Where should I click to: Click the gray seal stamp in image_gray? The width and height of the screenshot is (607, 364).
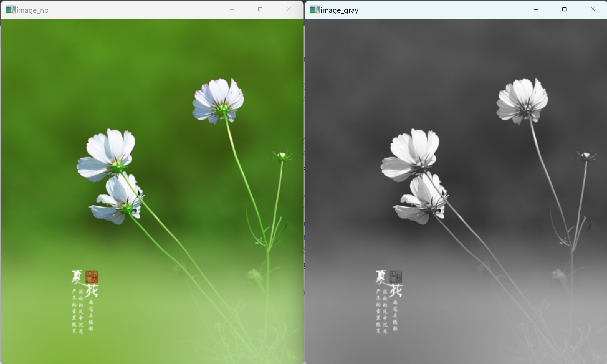click(x=396, y=277)
